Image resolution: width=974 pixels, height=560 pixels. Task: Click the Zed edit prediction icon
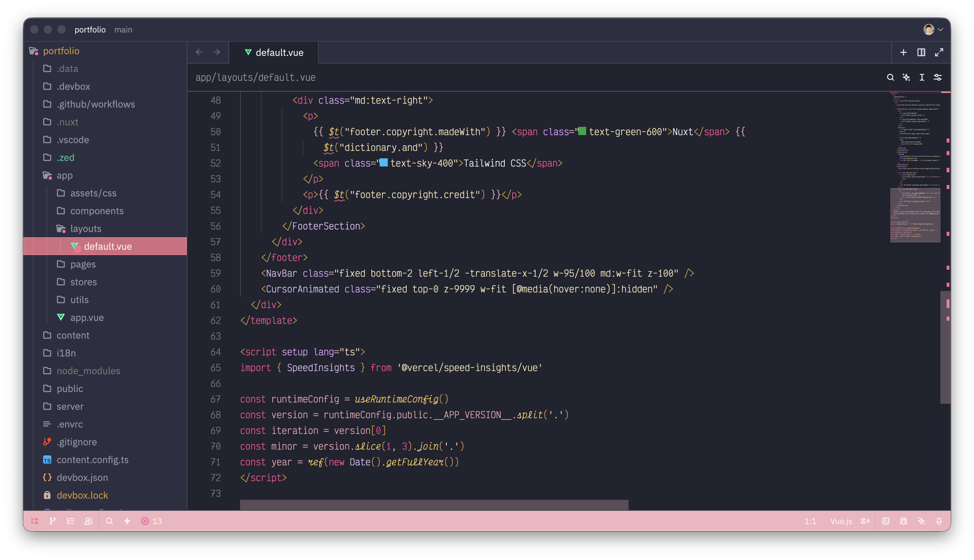pos(865,521)
